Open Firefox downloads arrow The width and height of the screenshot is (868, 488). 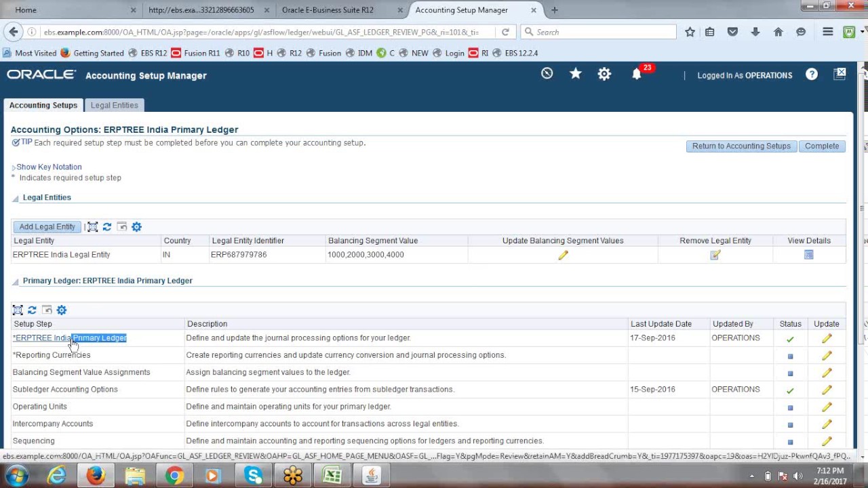tap(755, 32)
